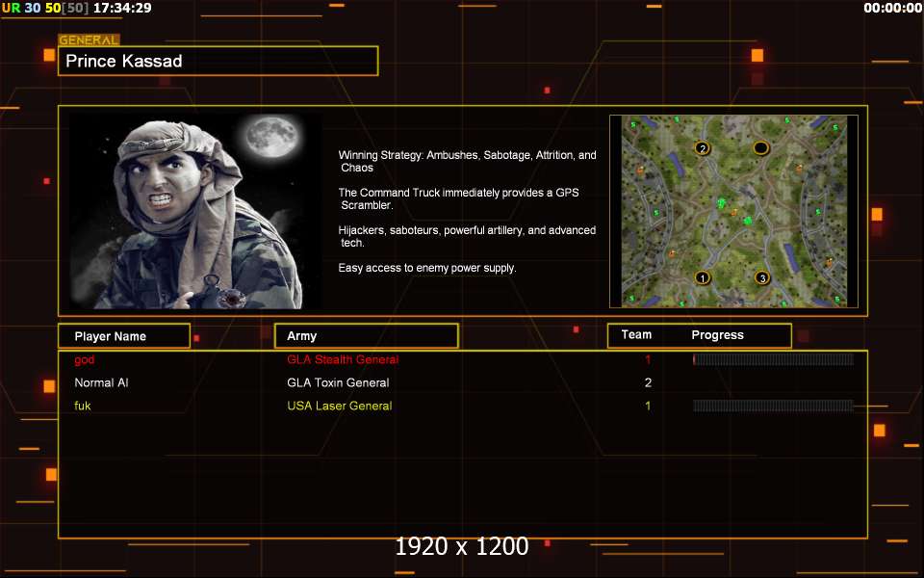Click the gray '[50]' counter in top bar
The height and width of the screenshot is (578, 924).
[x=75, y=8]
